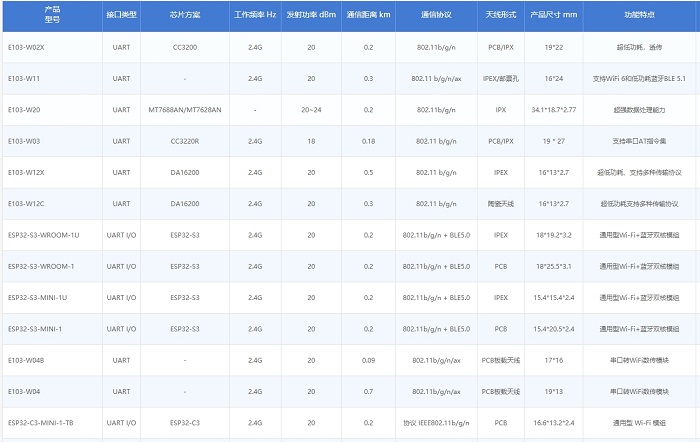Click the 超强数据处理能力 feature cell
Image resolution: width=700 pixels, height=442 pixels.
click(x=639, y=110)
